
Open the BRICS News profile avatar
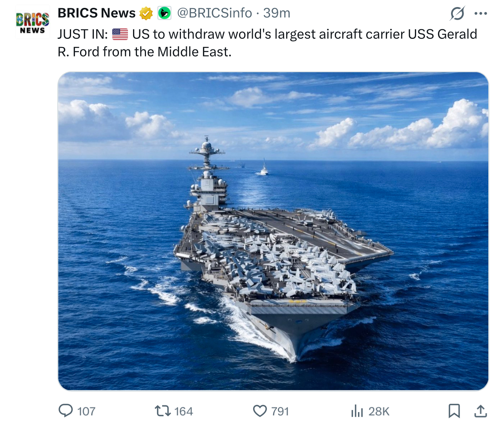(33, 22)
